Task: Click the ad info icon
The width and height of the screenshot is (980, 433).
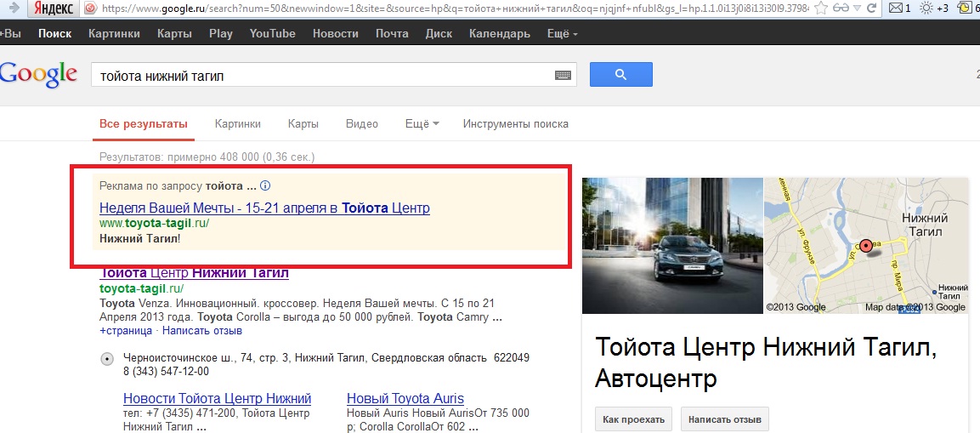Action: click(265, 185)
